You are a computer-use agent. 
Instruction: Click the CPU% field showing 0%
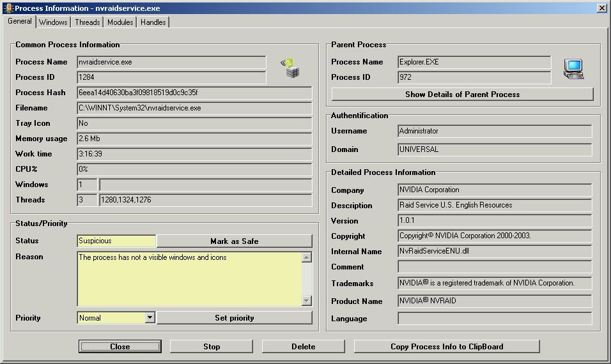coord(194,169)
